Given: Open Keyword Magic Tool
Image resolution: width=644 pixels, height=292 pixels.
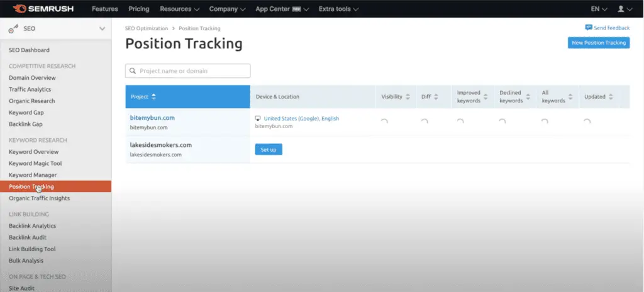Looking at the screenshot, I should [35, 163].
